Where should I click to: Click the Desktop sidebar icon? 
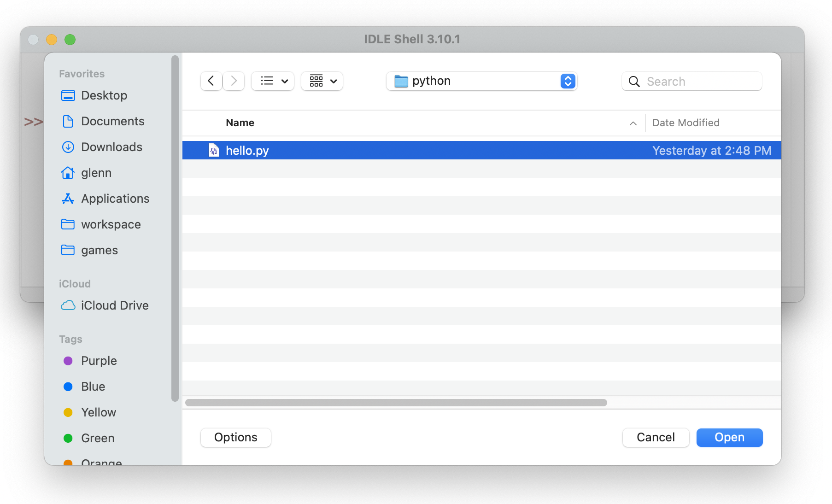coord(68,95)
